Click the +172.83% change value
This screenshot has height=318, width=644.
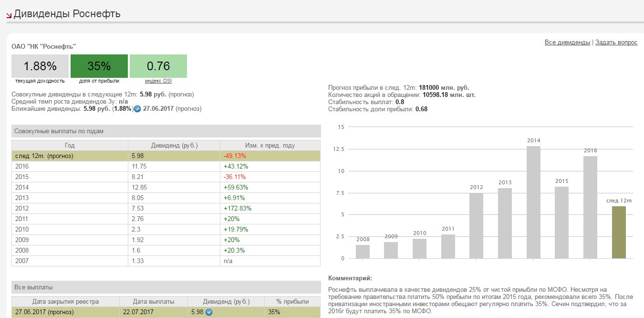tap(237, 208)
